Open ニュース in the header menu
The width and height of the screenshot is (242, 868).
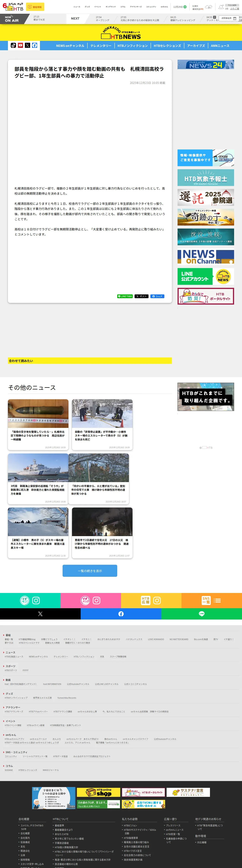(77, 7)
